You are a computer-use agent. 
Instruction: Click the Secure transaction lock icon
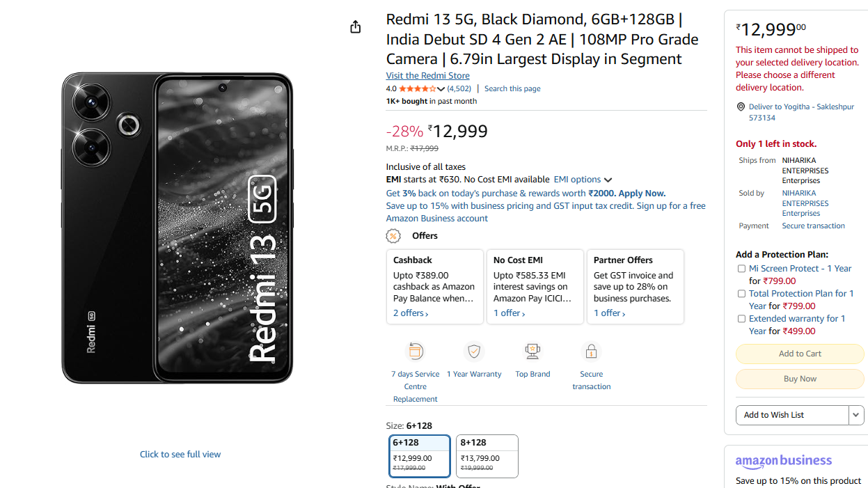[591, 352]
